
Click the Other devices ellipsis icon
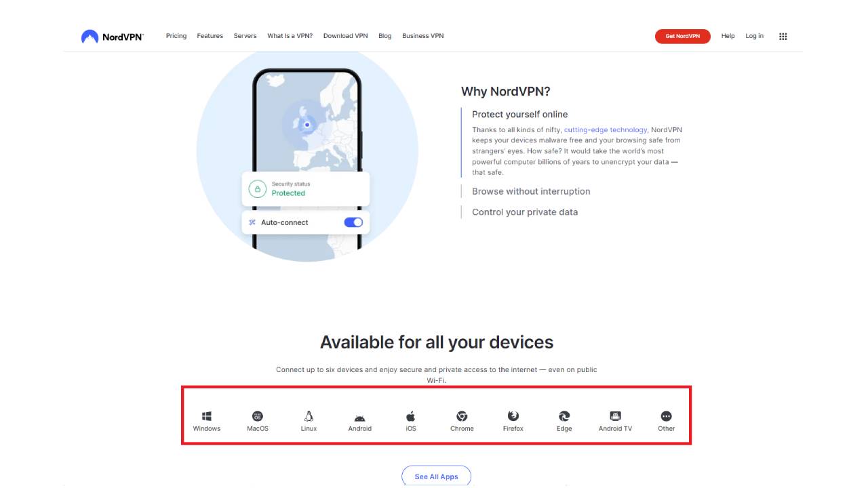click(x=667, y=416)
